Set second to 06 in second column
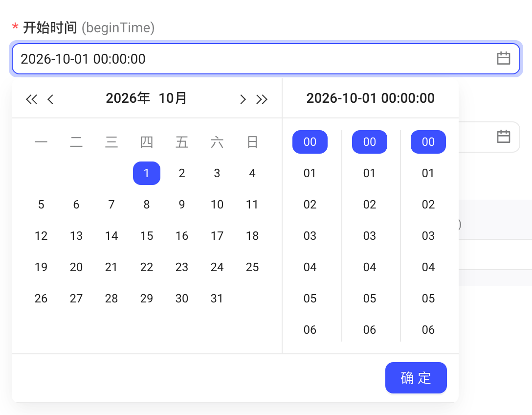This screenshot has width=532, height=415. point(428,329)
